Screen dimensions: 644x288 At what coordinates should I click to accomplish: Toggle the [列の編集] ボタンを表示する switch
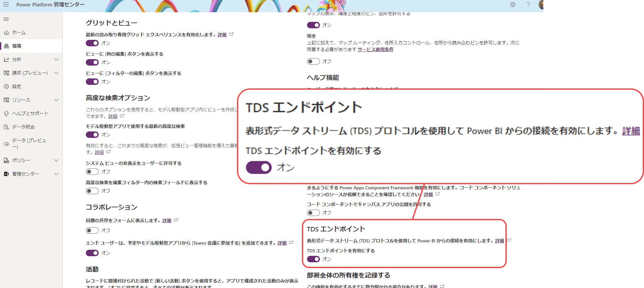92,62
